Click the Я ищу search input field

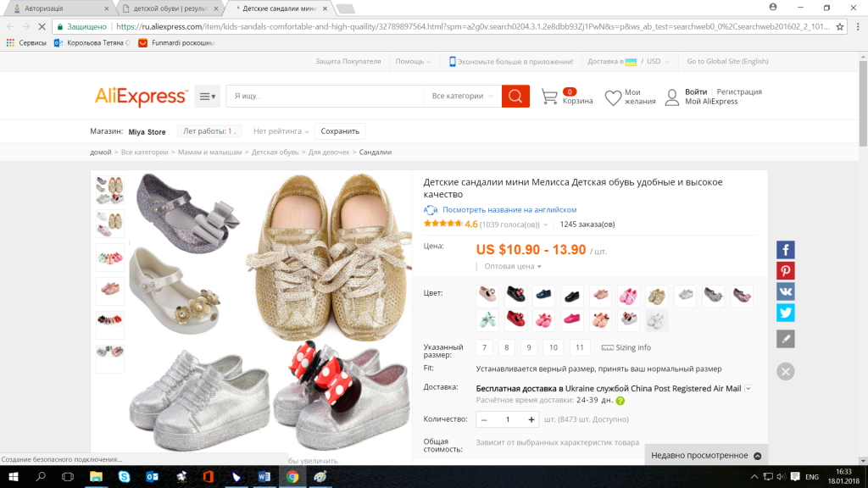325,97
